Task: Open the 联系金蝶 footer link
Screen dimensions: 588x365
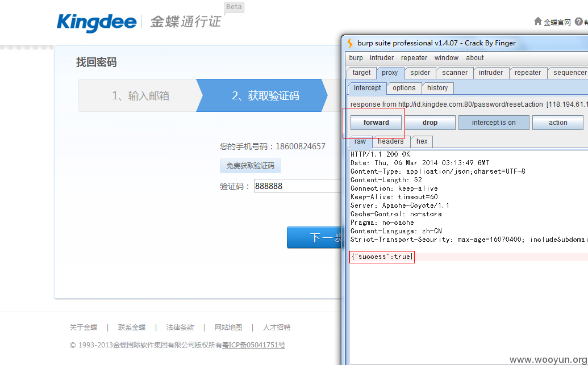Action: 132,327
